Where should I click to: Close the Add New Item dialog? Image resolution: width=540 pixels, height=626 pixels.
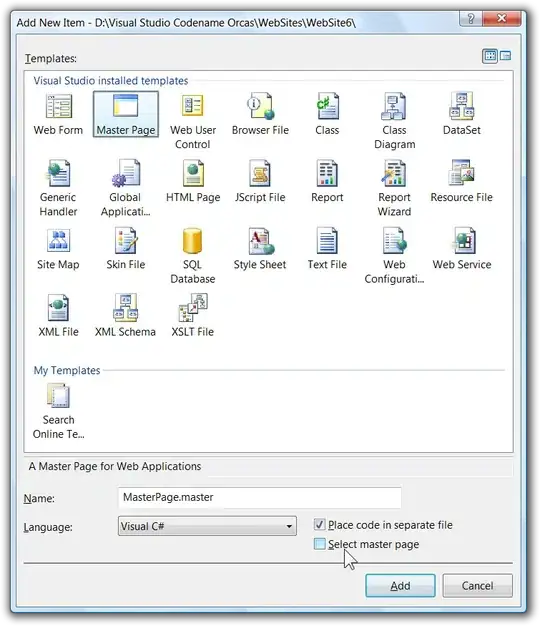point(502,18)
